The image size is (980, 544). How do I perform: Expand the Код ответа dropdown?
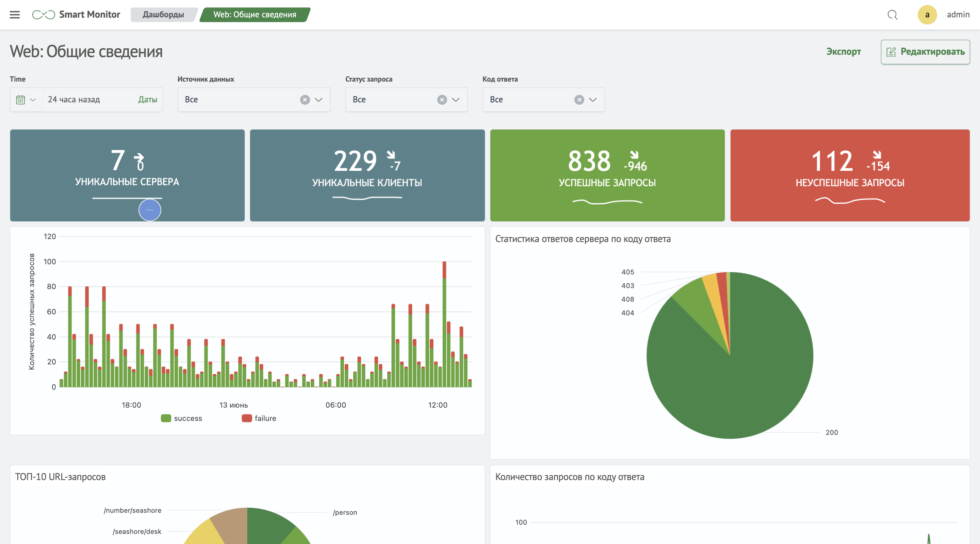(593, 100)
